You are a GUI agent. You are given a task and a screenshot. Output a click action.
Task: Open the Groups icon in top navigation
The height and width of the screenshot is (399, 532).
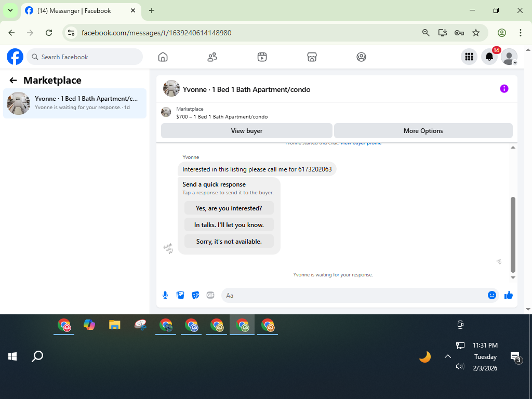[362, 57]
